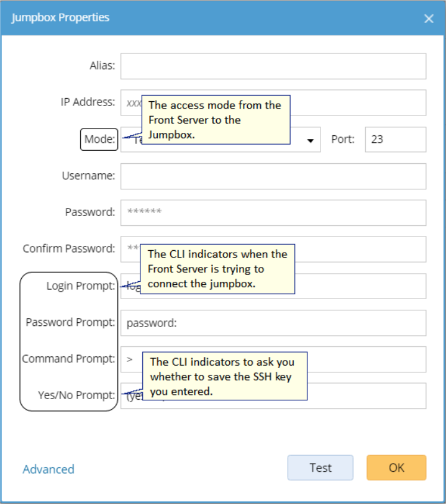This screenshot has width=446, height=504.
Task: Click the Alias input field
Action: (273, 66)
